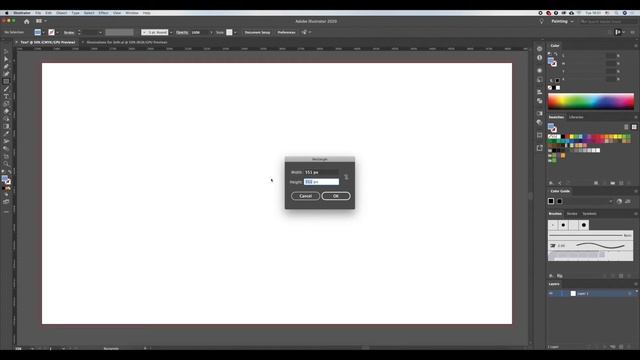The width and height of the screenshot is (640, 360).
Task: Open the Effect menu
Action: [103, 13]
